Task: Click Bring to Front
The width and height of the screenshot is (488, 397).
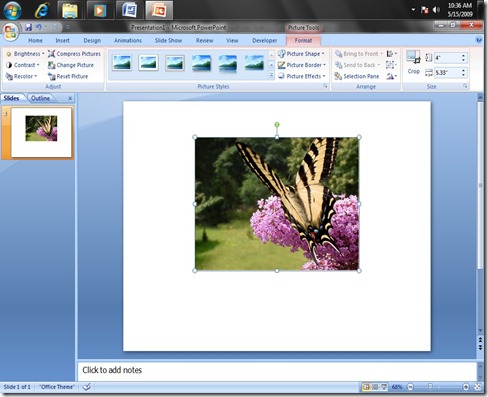Action: click(x=359, y=54)
